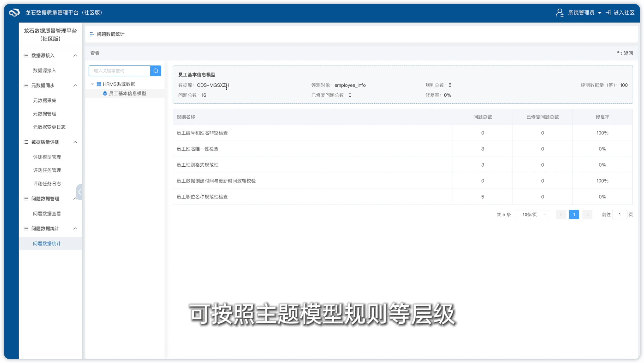Click the 共 5 条 total count
Image resolution: width=644 pixels, height=363 pixels.
pos(503,214)
